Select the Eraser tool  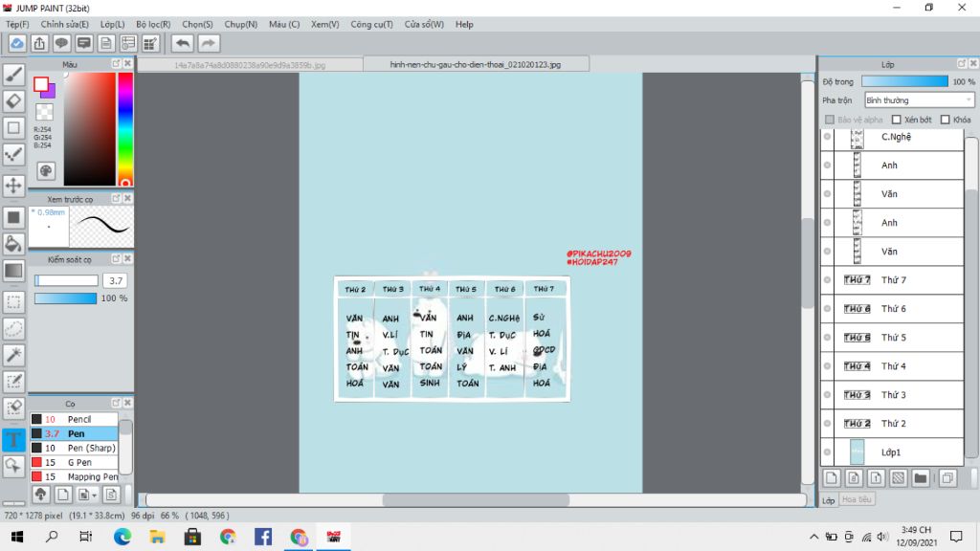coord(13,101)
